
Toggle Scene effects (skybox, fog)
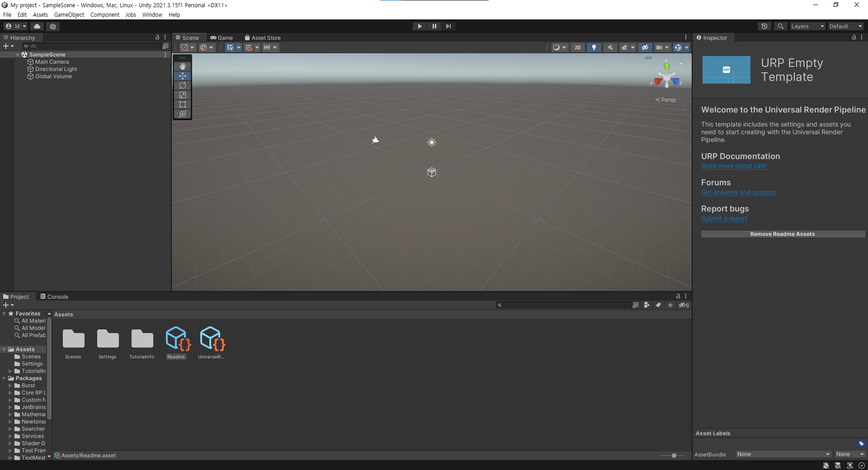click(624, 47)
